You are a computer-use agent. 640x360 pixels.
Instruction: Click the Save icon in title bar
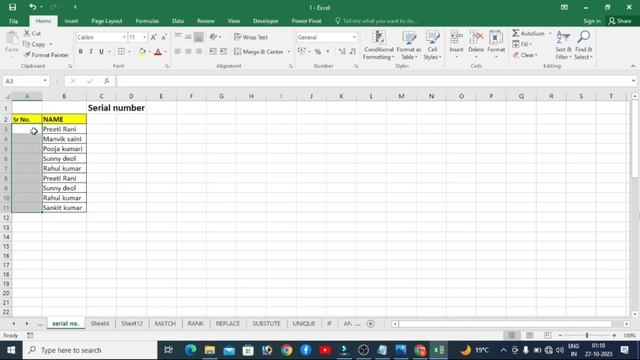click(13, 7)
